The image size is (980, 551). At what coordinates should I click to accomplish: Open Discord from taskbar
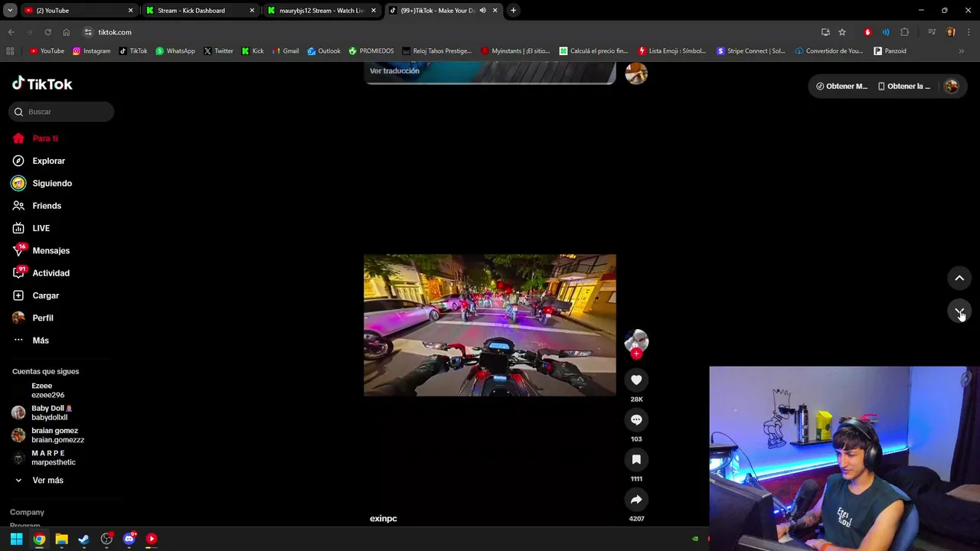(129, 539)
